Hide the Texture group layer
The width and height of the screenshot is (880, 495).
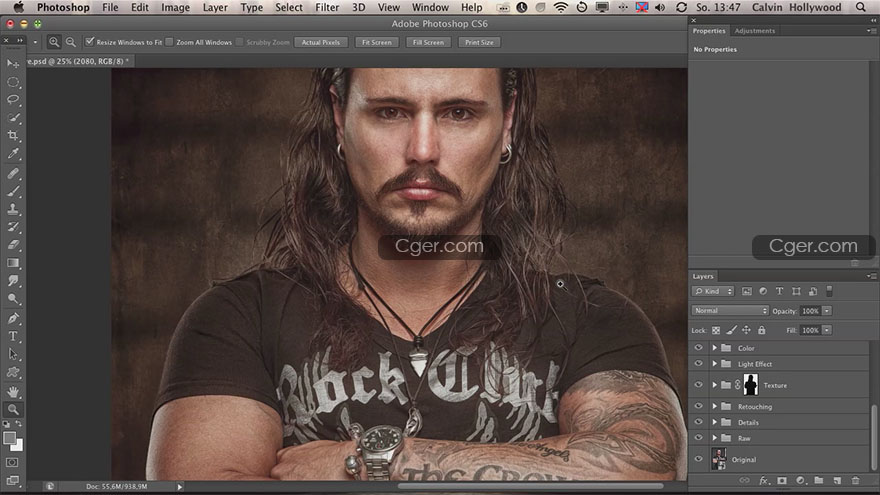click(698, 385)
